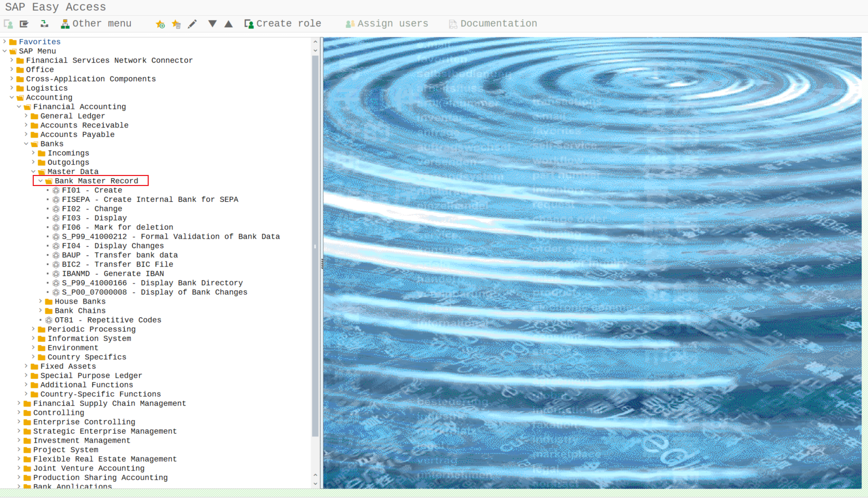The image size is (868, 498).
Task: Click the Delete Favorites star icon
Action: pyautogui.click(x=176, y=24)
